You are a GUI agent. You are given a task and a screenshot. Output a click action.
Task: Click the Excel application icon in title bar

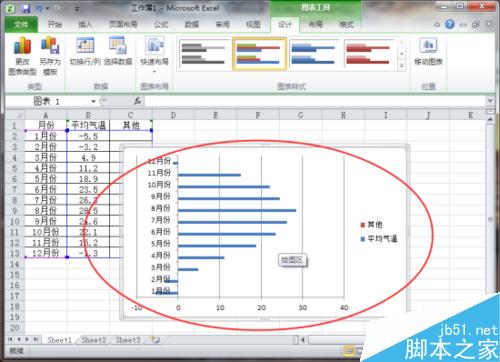(10, 8)
